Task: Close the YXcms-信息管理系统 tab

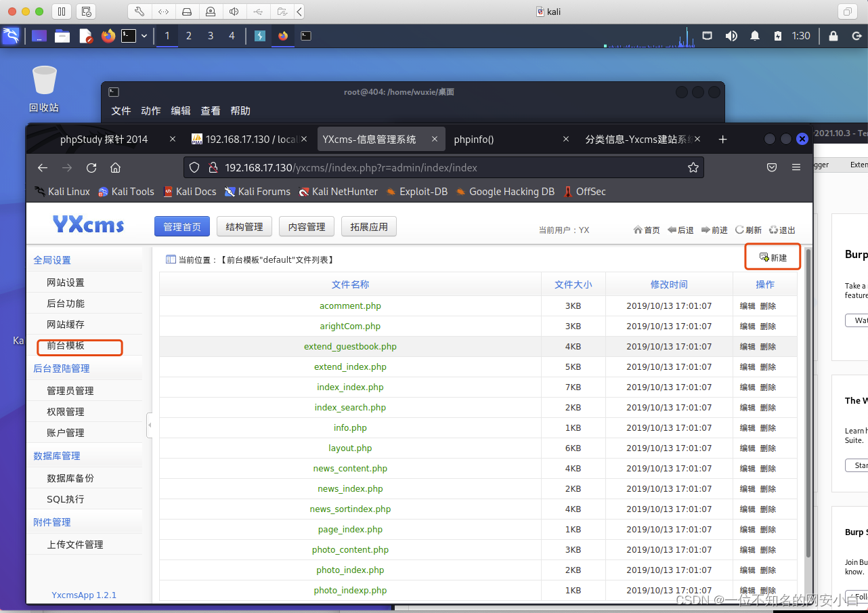Action: pos(434,139)
